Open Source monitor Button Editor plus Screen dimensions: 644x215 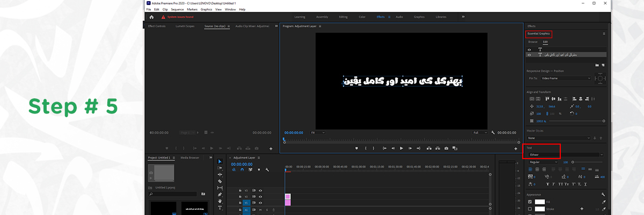(x=270, y=148)
